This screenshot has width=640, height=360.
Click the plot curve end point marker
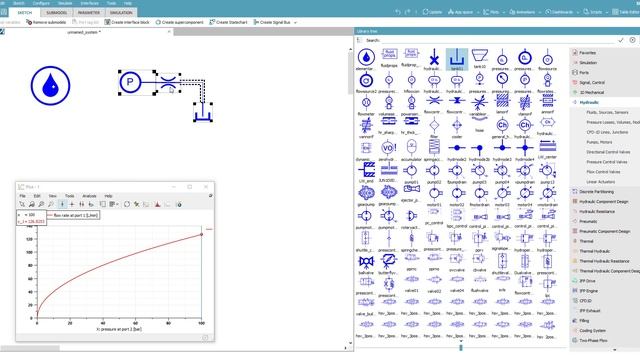201,234
